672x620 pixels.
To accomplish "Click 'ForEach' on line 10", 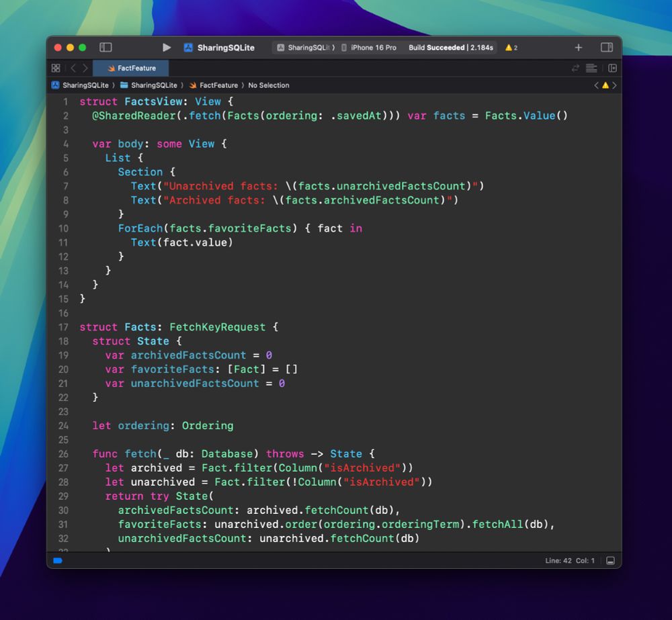I will point(140,228).
